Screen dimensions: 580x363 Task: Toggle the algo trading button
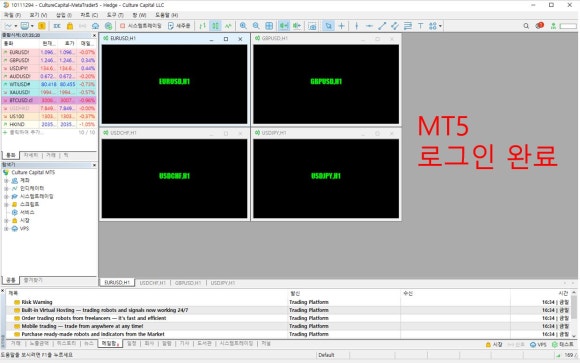pyautogui.click(x=141, y=26)
